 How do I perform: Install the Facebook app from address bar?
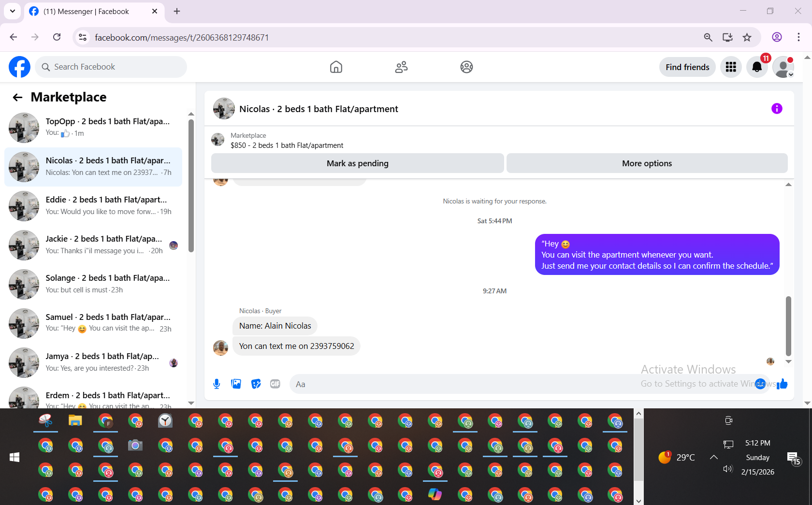(x=727, y=37)
